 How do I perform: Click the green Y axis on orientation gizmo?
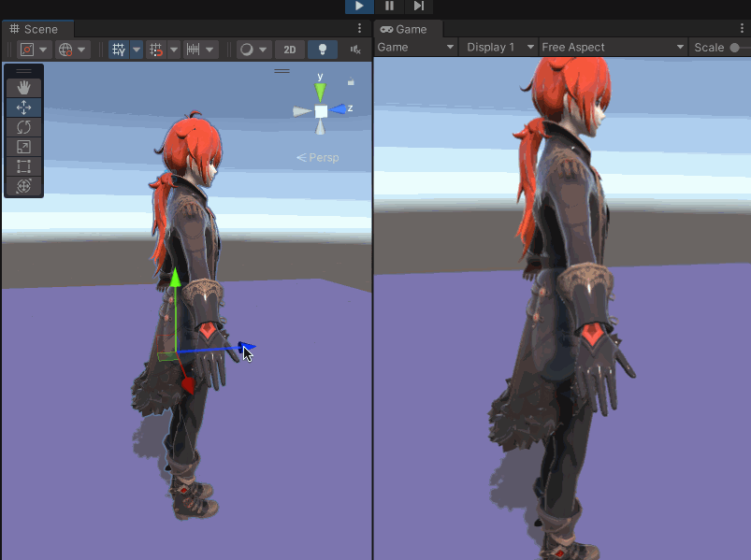321,91
